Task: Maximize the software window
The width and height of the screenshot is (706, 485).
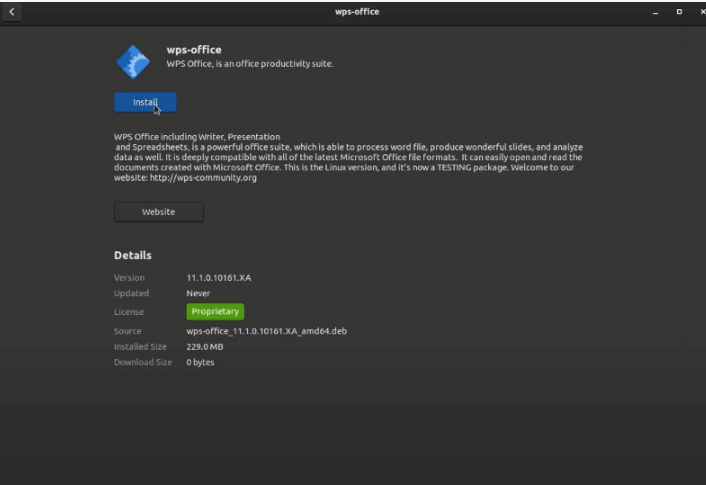Action: [x=679, y=12]
